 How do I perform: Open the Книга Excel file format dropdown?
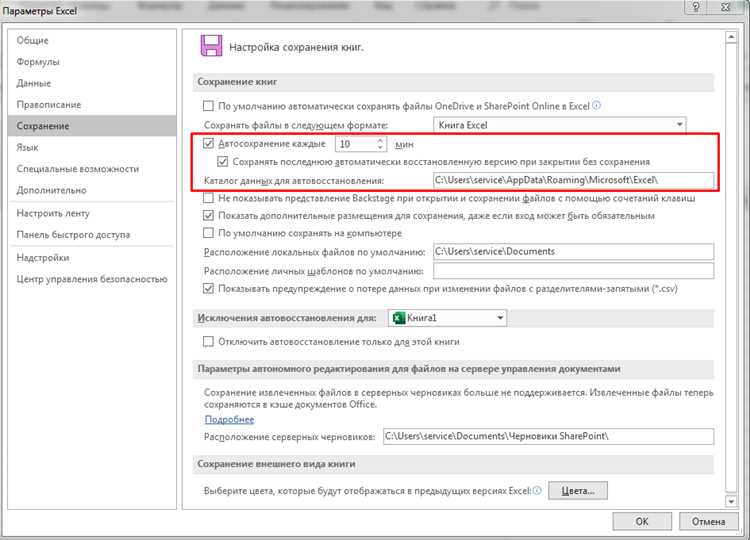tap(560, 125)
